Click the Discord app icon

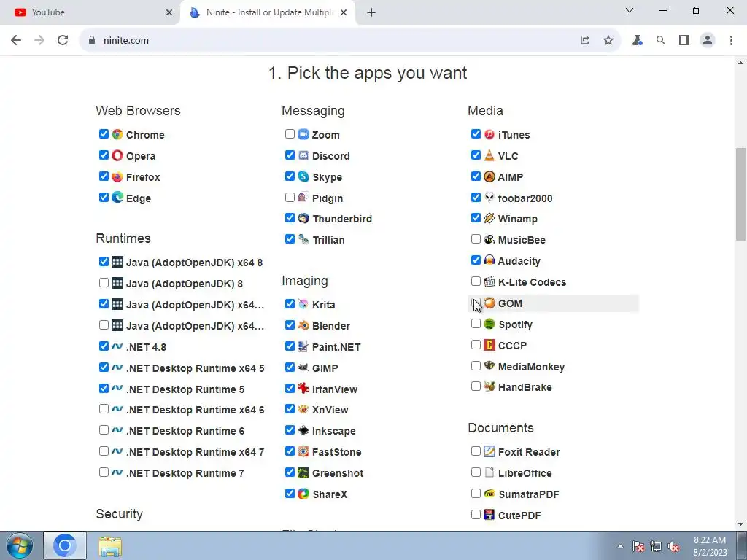point(303,155)
